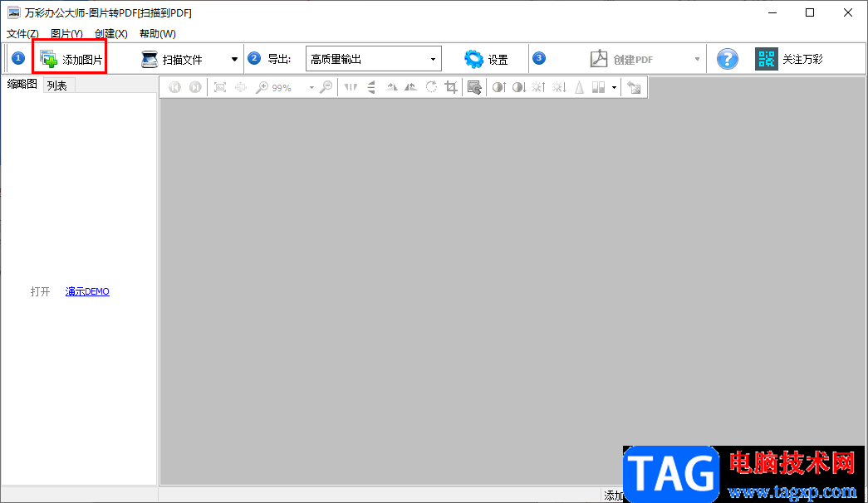Expand the 99% zoom level dropdown

(311, 87)
